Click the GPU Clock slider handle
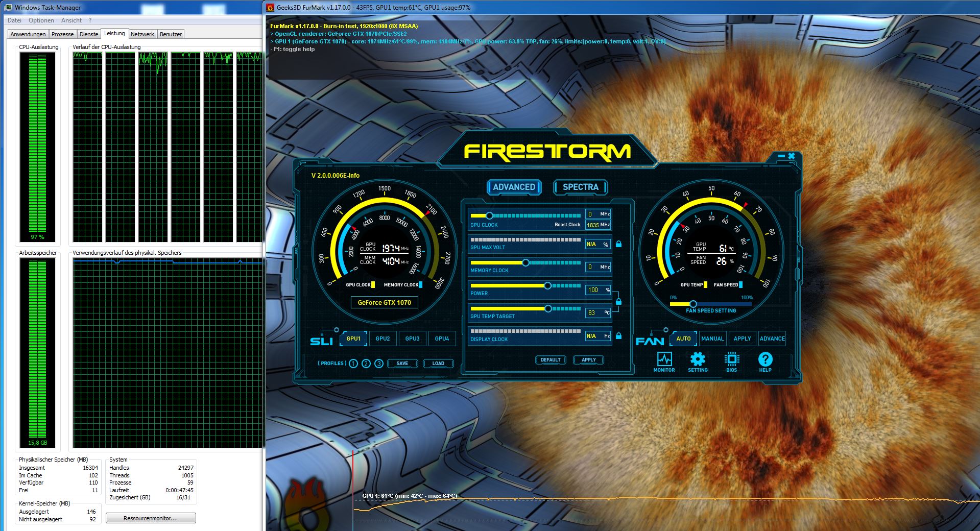Screen dimensions: 980x531 click(x=489, y=215)
